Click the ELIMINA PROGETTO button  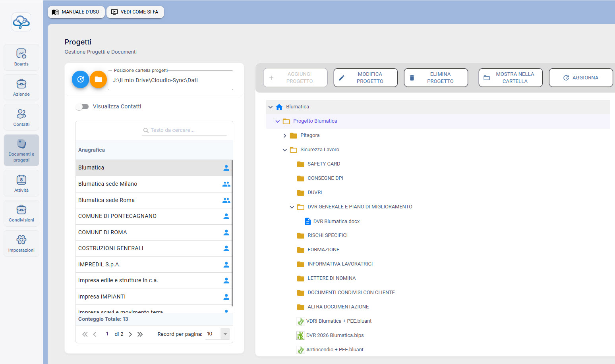[x=436, y=78]
